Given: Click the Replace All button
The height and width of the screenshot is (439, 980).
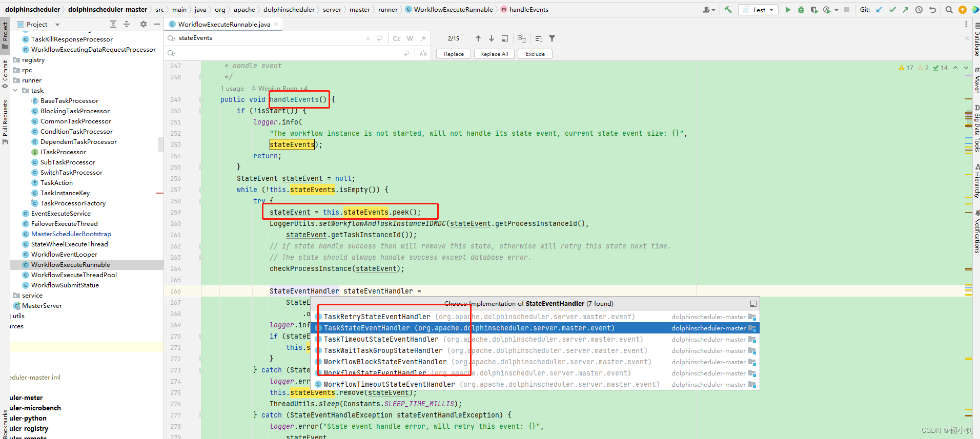Looking at the screenshot, I should (494, 54).
